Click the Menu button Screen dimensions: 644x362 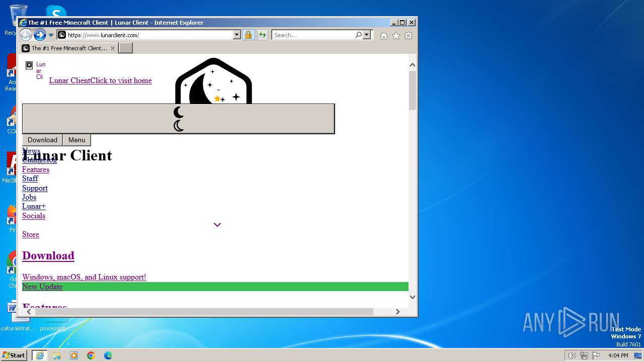click(77, 140)
